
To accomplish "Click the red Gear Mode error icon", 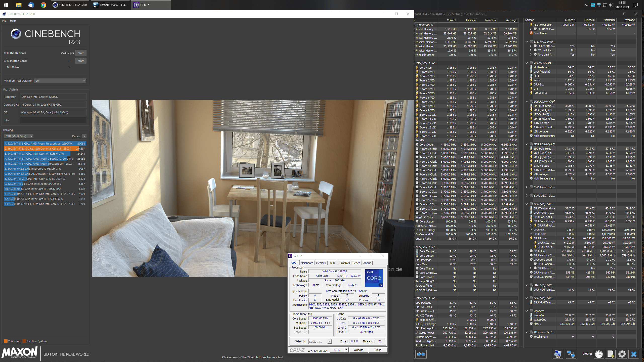I will click(x=531, y=33).
